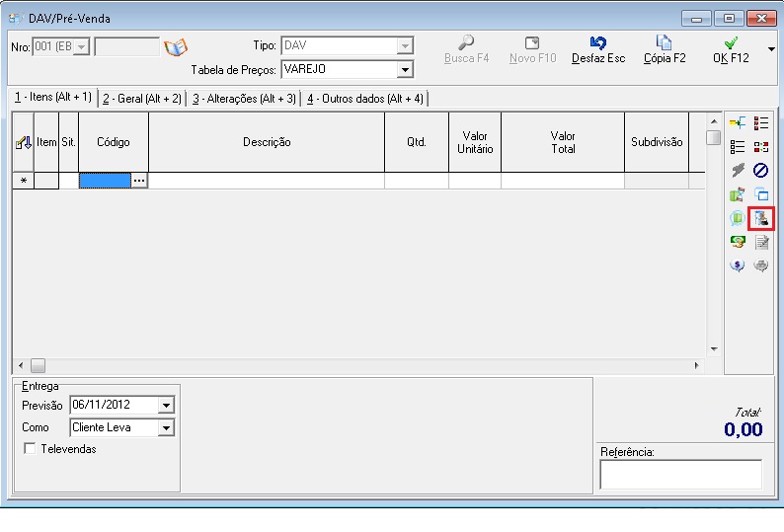The width and height of the screenshot is (784, 532).
Task: Click the Subdivisão column header
Action: (657, 142)
